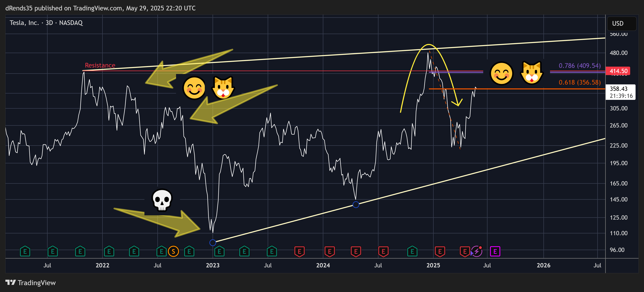The width and height of the screenshot is (644, 292).
Task: Click the 2024 year label on the time axis
Action: [x=323, y=265]
